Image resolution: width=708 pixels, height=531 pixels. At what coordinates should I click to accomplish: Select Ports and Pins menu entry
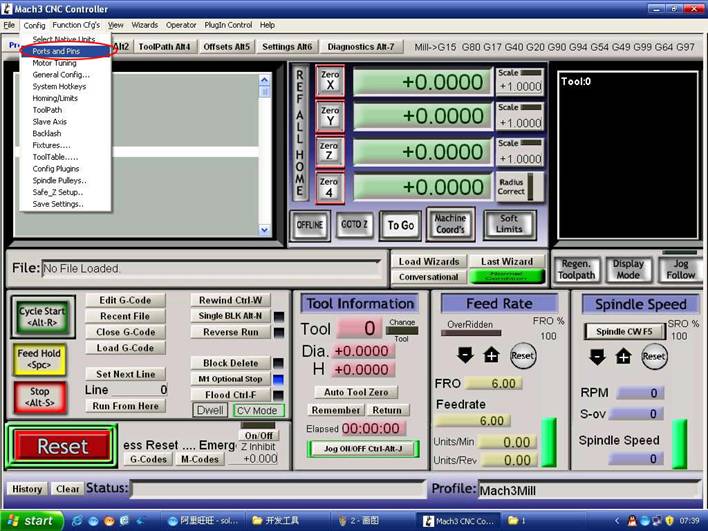click(x=56, y=51)
